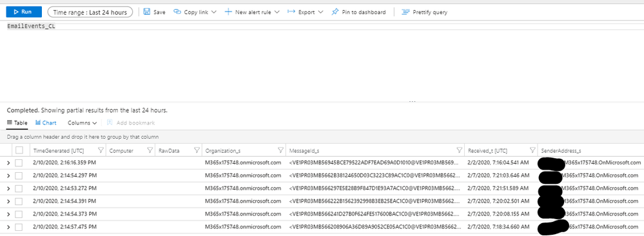Check the box for row 2:14:54.373 PM
Screen dimensions: 644x236
[19, 214]
